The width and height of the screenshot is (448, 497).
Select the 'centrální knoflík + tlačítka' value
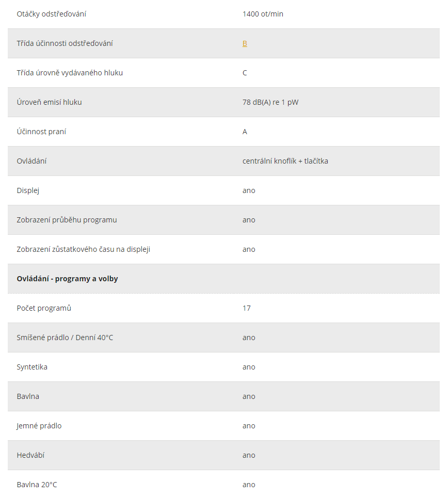point(285,161)
